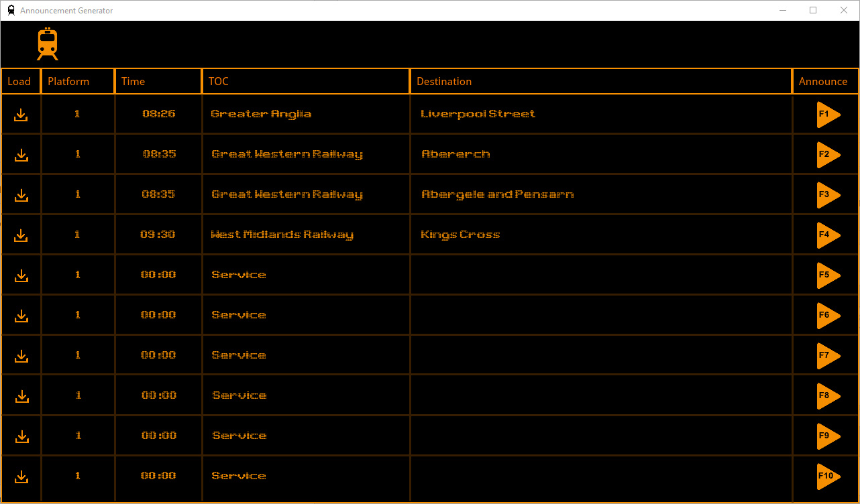Click the Load column header

point(21,81)
